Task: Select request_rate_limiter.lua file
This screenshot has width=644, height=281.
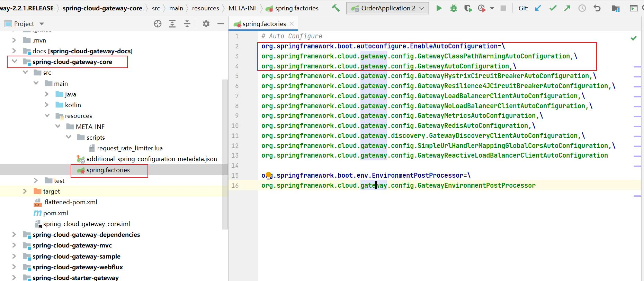Action: pos(130,148)
